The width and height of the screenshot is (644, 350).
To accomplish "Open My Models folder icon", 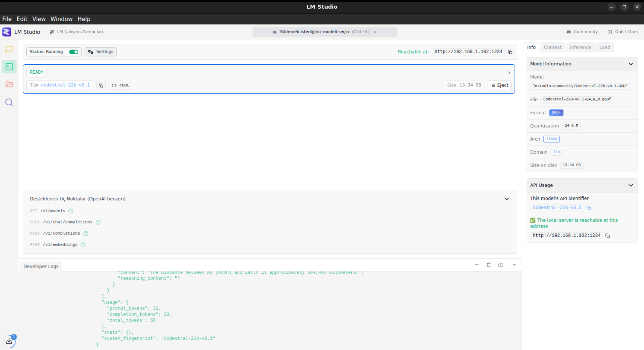I will tap(9, 84).
